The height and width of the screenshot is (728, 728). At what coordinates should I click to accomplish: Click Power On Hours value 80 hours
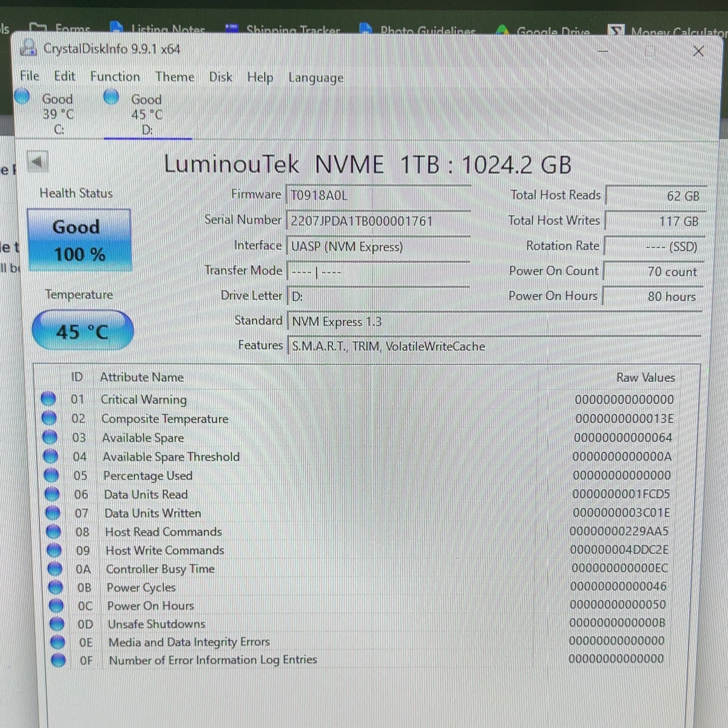click(x=653, y=296)
